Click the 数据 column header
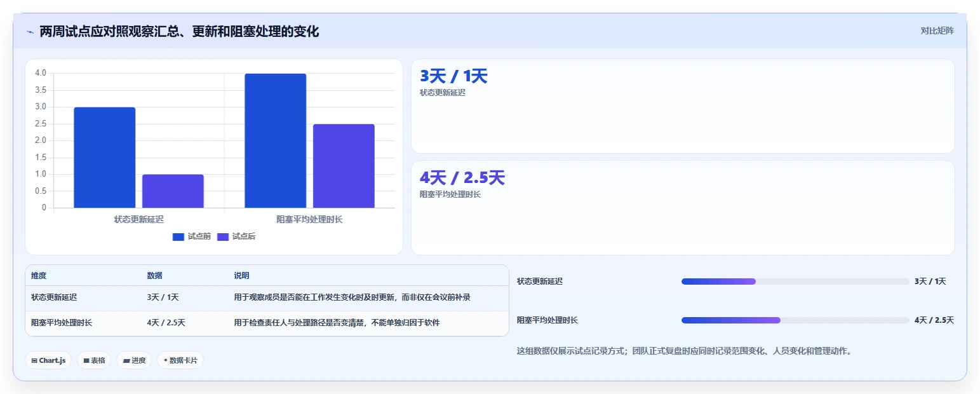980x394 pixels. tap(155, 276)
